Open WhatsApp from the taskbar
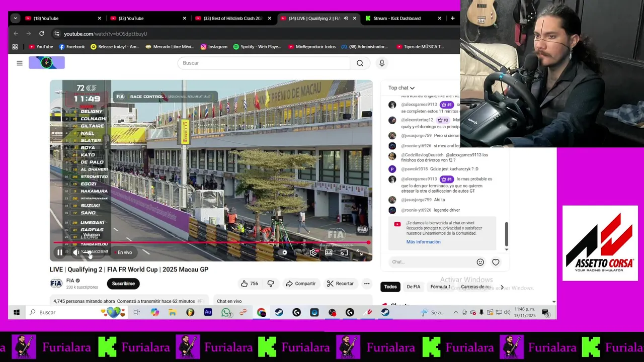644x362 pixels. click(x=226, y=313)
